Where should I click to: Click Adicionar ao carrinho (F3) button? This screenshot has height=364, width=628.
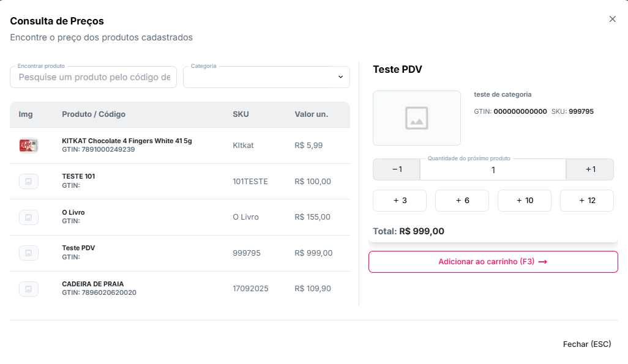pyautogui.click(x=493, y=262)
